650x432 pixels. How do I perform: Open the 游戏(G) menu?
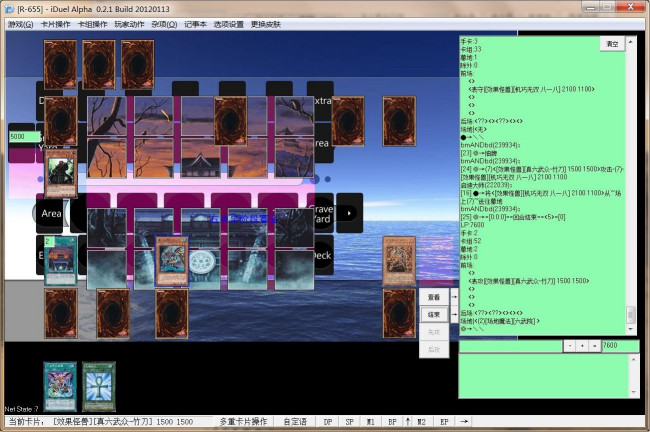(20, 24)
